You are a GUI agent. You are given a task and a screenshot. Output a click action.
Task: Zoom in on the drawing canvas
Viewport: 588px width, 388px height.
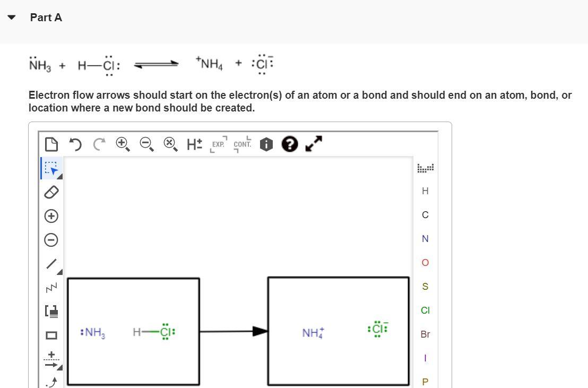click(123, 144)
